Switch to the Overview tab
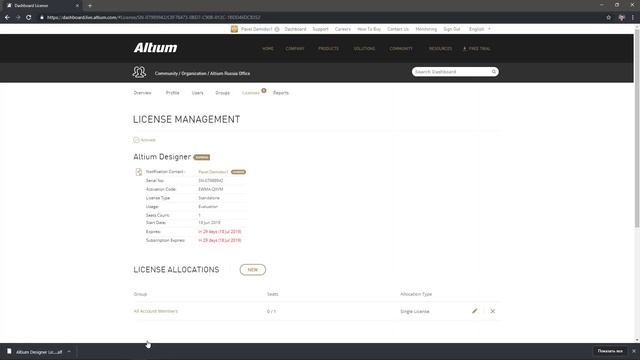This screenshot has width=640, height=360. tap(142, 93)
